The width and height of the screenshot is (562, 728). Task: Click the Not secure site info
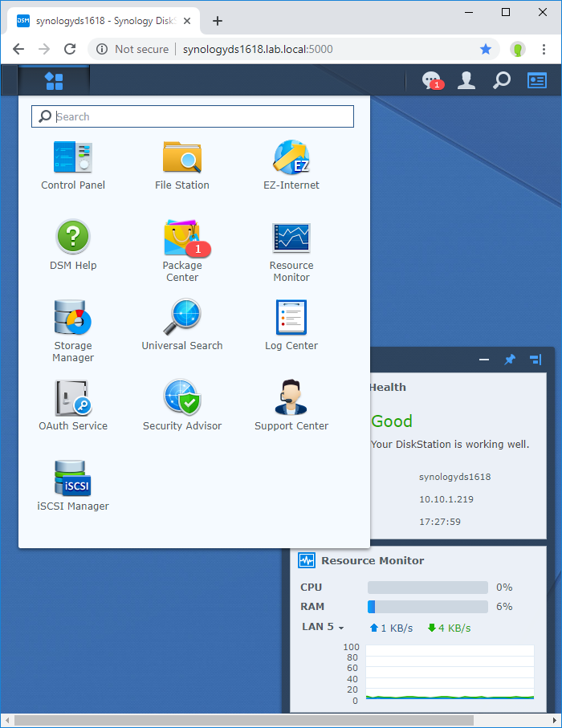point(132,49)
